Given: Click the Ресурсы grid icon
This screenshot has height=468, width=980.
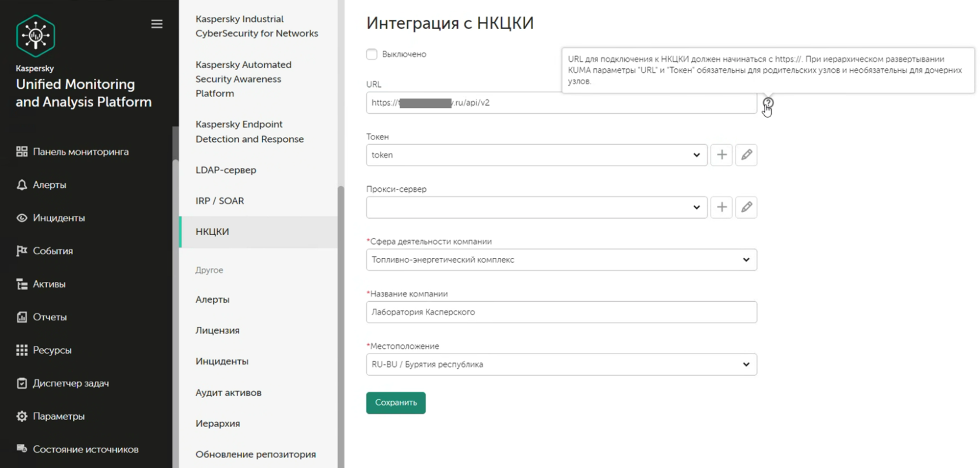Looking at the screenshot, I should click(22, 350).
